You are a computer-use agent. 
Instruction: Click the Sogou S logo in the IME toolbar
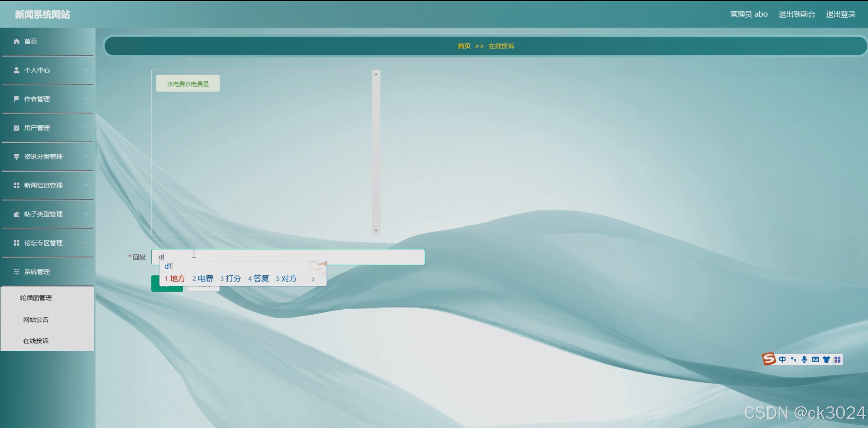[769, 359]
